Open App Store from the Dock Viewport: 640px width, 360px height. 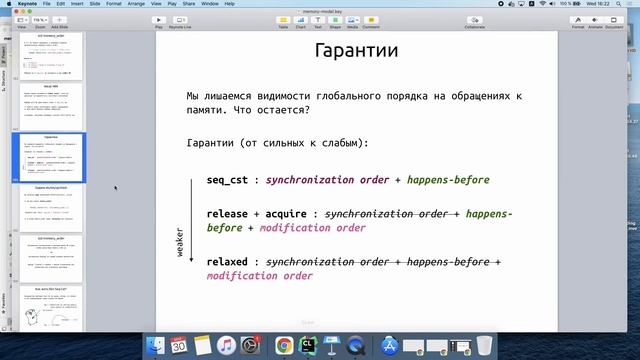(389, 345)
